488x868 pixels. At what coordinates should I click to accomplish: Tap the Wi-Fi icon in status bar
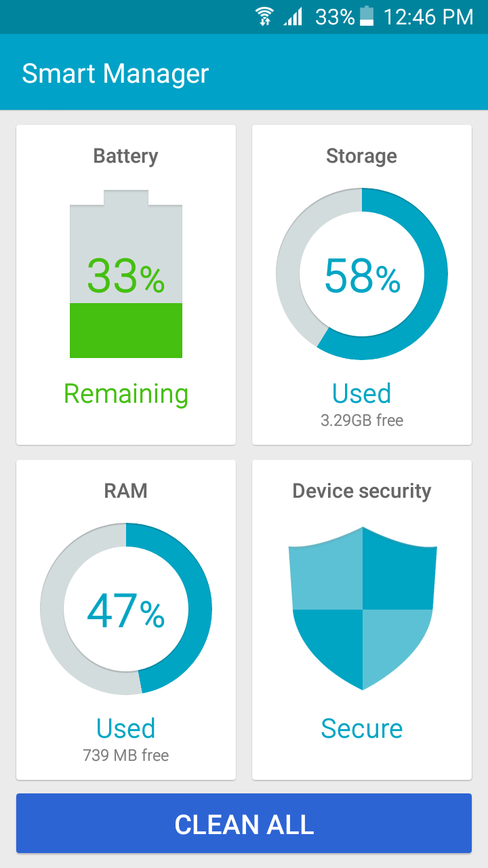(x=265, y=17)
